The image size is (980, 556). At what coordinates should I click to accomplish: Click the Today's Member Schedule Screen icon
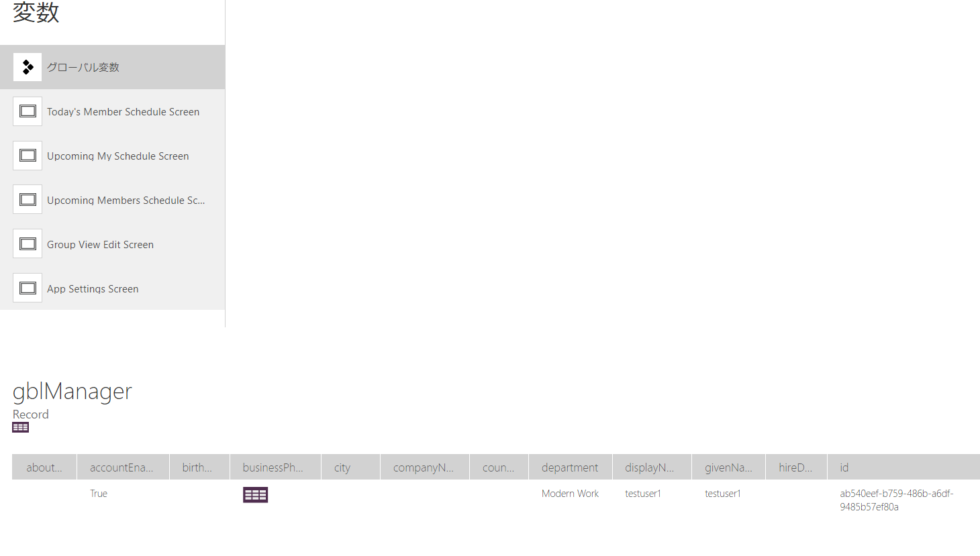click(x=28, y=111)
